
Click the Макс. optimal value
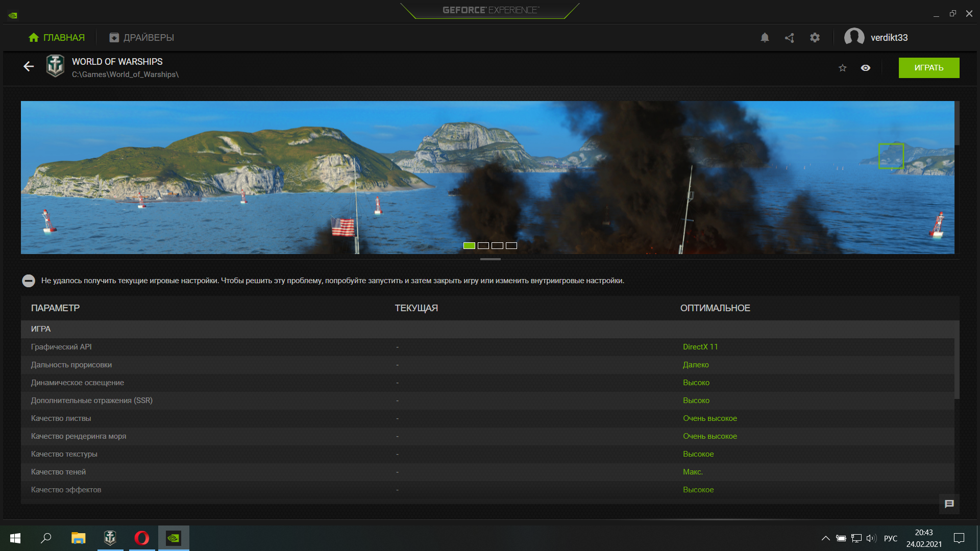[693, 472]
